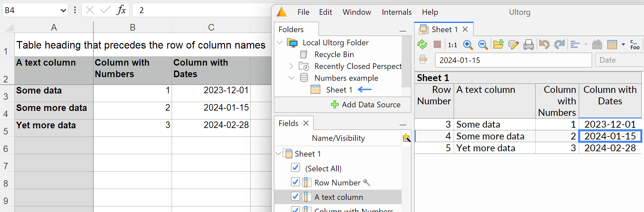Open the alignment icon's dropdown arrow
The width and height of the screenshot is (644, 212).
pyautogui.click(x=586, y=45)
